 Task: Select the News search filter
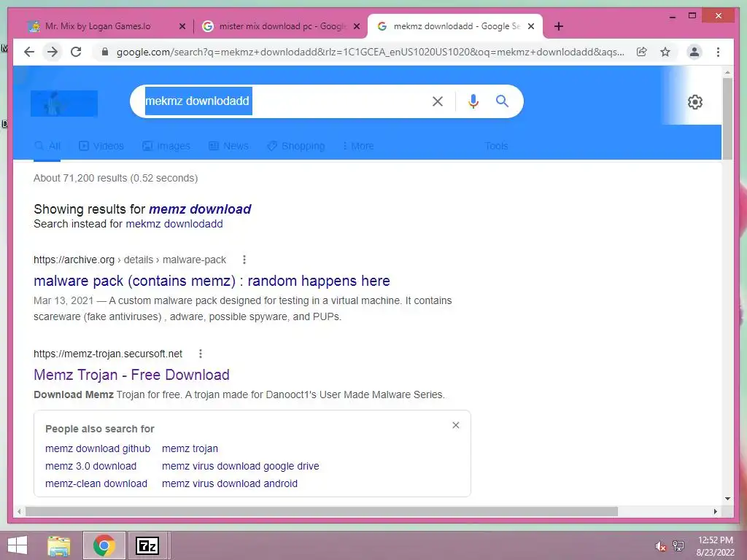pos(228,146)
